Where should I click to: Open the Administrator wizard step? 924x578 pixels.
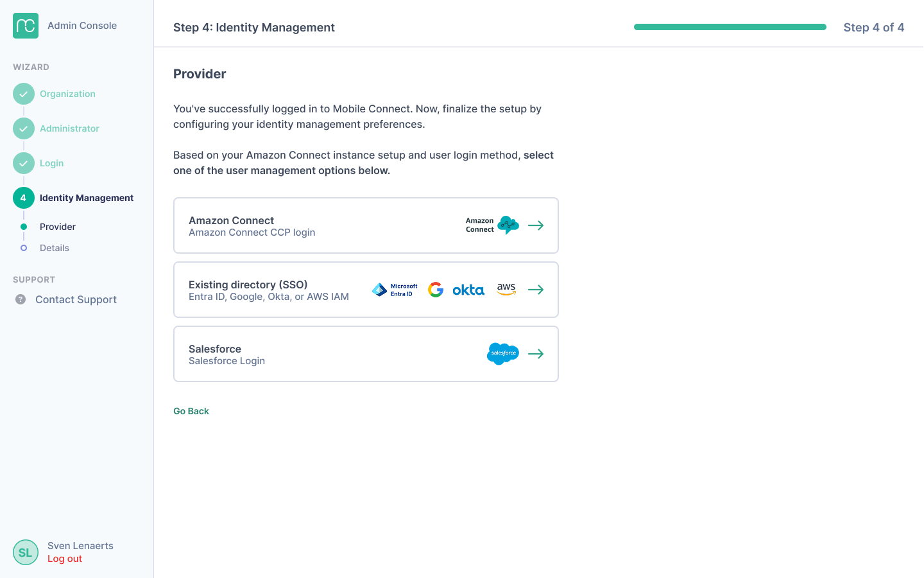69,128
